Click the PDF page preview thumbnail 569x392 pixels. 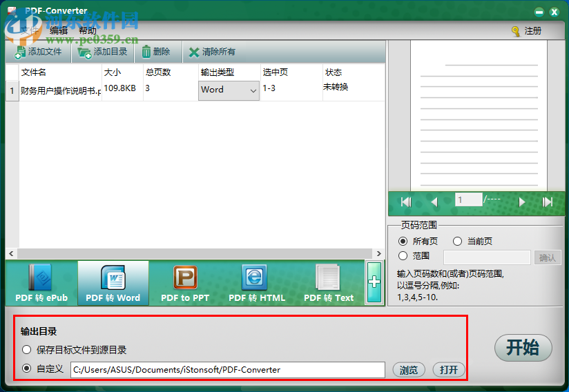(x=479, y=115)
